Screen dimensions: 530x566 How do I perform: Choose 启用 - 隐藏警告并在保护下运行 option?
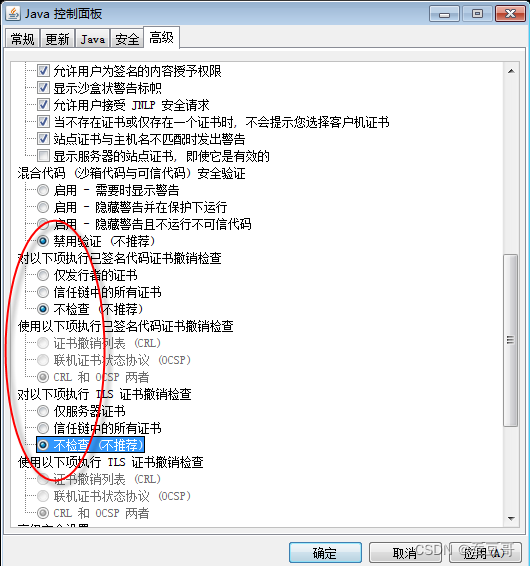click(x=43, y=207)
